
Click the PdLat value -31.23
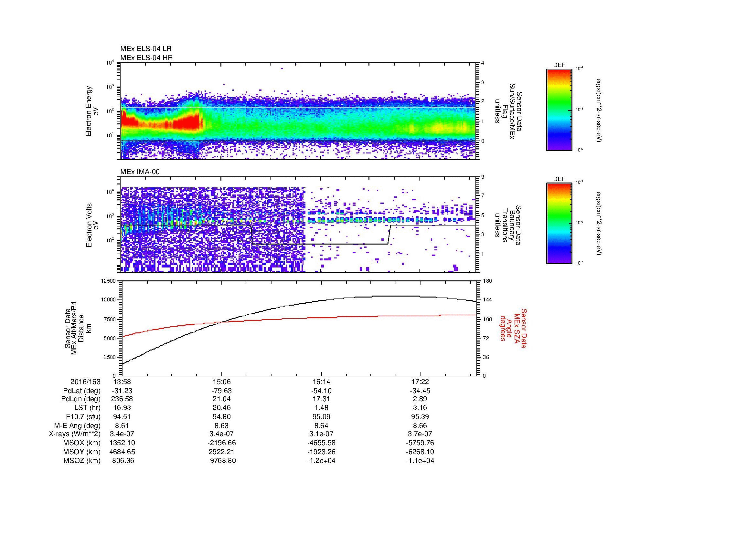(x=122, y=391)
